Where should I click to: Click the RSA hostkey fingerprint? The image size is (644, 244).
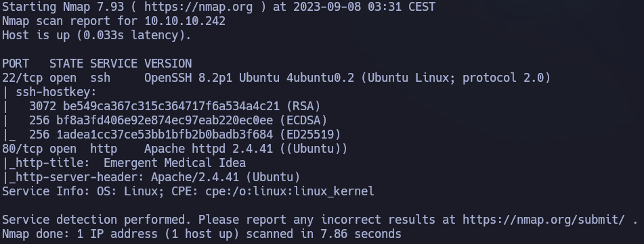tap(171, 106)
